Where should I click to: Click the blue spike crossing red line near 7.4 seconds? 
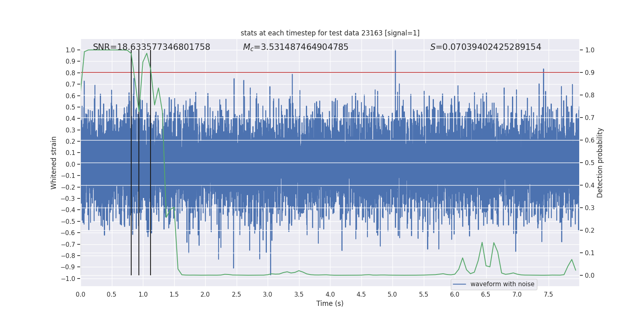click(543, 71)
